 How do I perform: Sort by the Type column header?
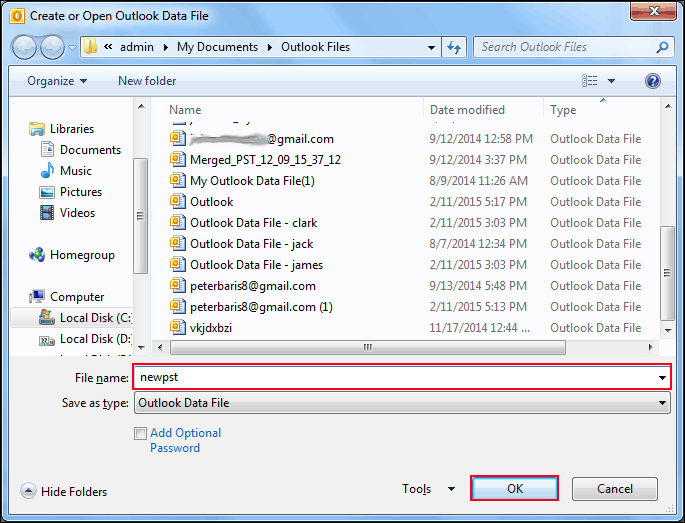pyautogui.click(x=563, y=110)
